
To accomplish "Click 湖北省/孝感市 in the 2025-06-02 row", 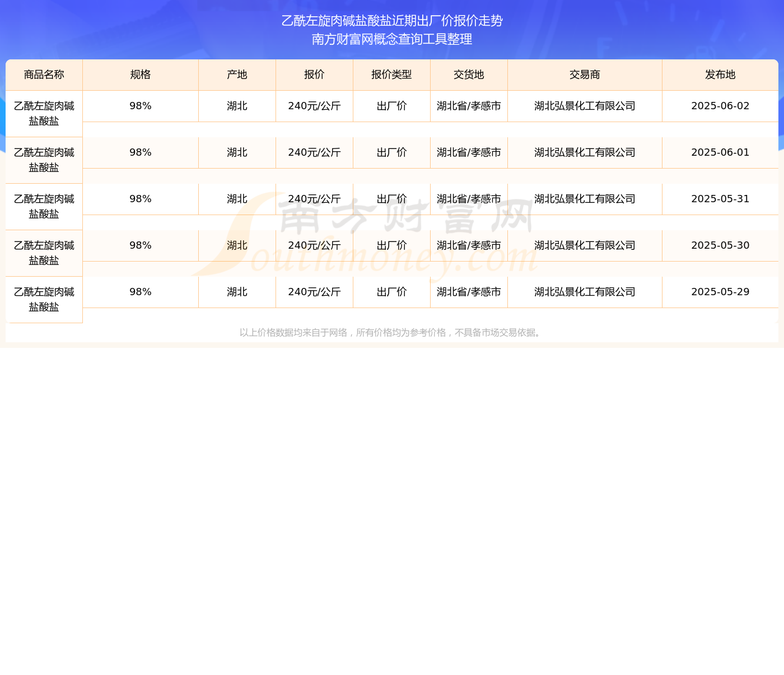I will tap(469, 106).
